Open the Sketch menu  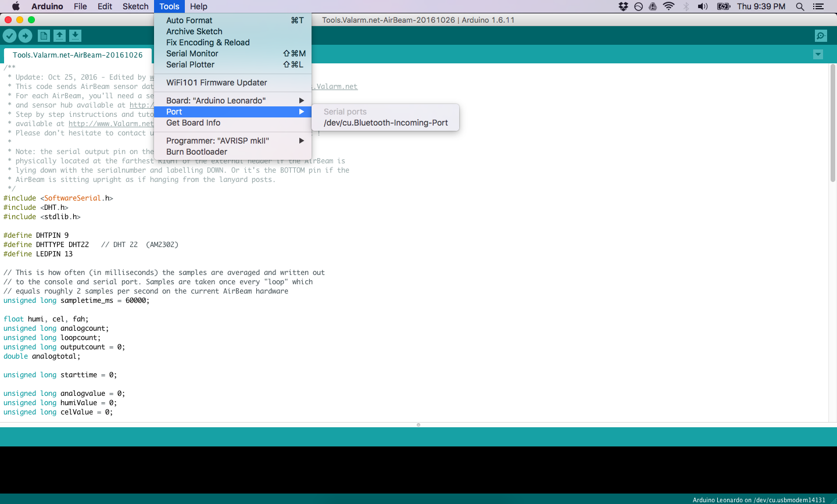coord(135,6)
